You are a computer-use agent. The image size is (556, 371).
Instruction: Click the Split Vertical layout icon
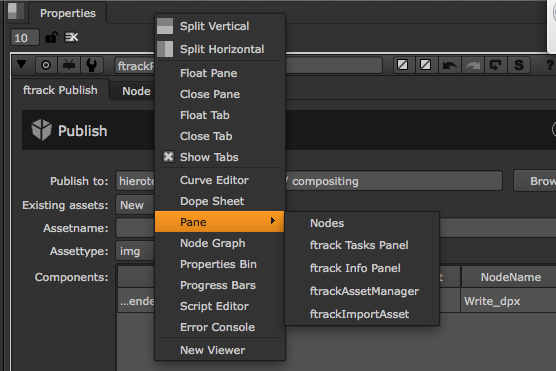tap(165, 26)
